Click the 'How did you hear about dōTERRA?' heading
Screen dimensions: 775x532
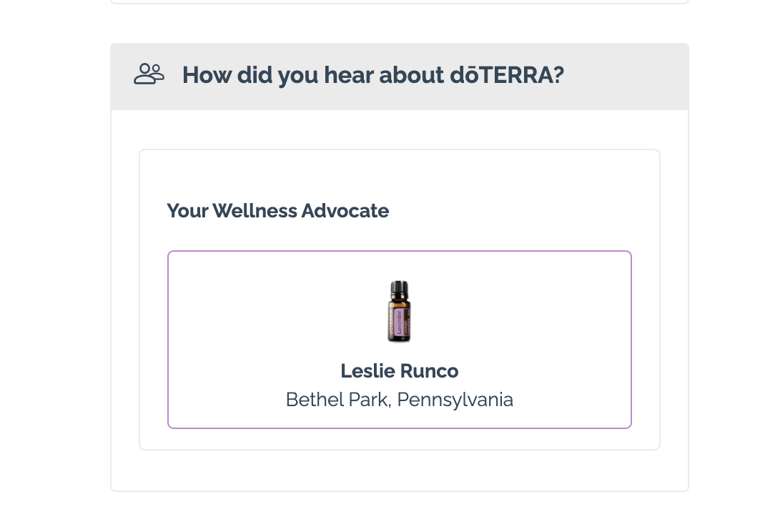(373, 75)
